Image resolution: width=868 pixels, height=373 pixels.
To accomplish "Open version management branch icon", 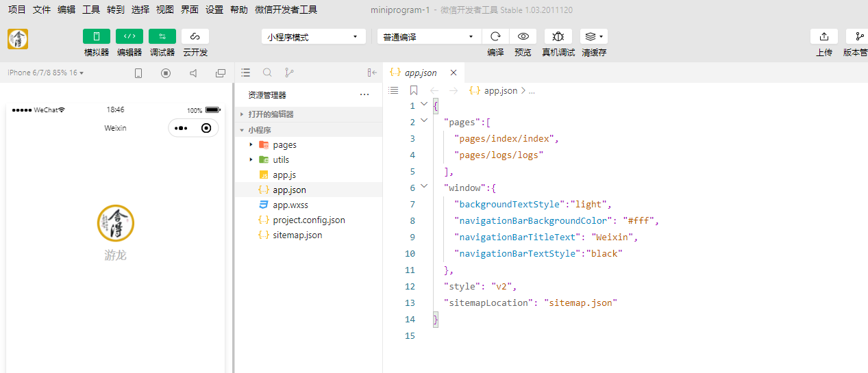I will tap(858, 36).
